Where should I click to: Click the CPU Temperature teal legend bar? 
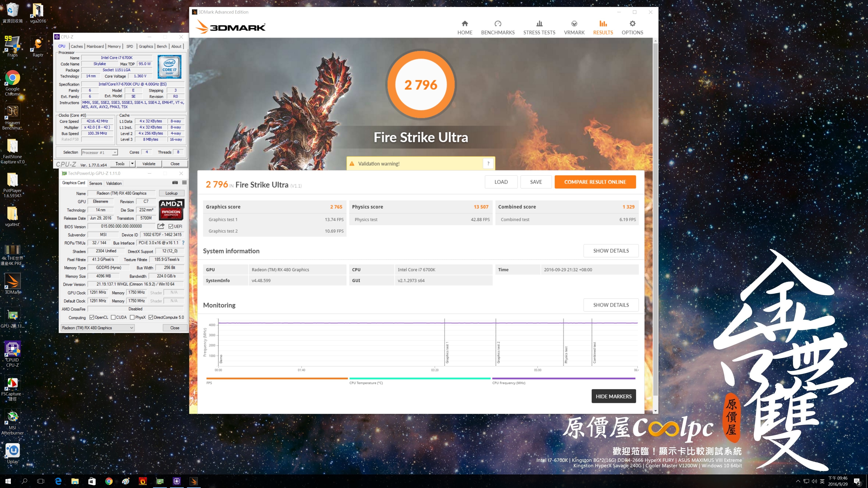(420, 379)
